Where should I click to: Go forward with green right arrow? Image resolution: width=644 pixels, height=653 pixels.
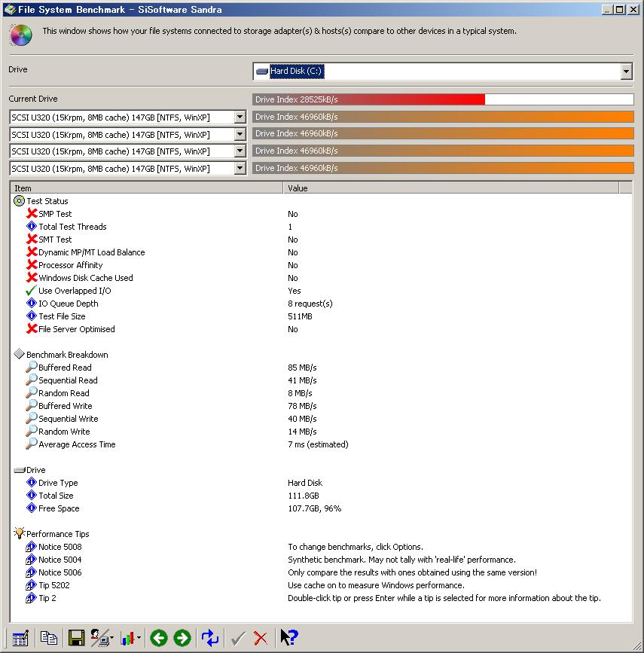point(182,638)
